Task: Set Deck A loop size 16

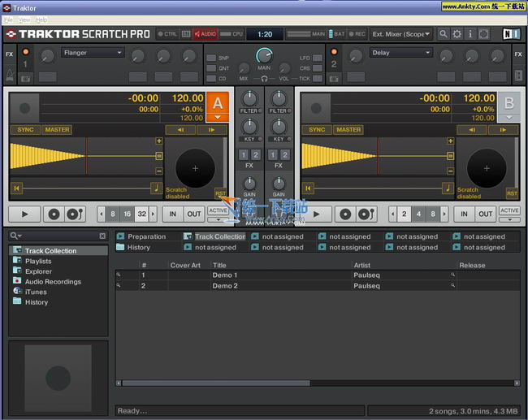Action: [127, 214]
